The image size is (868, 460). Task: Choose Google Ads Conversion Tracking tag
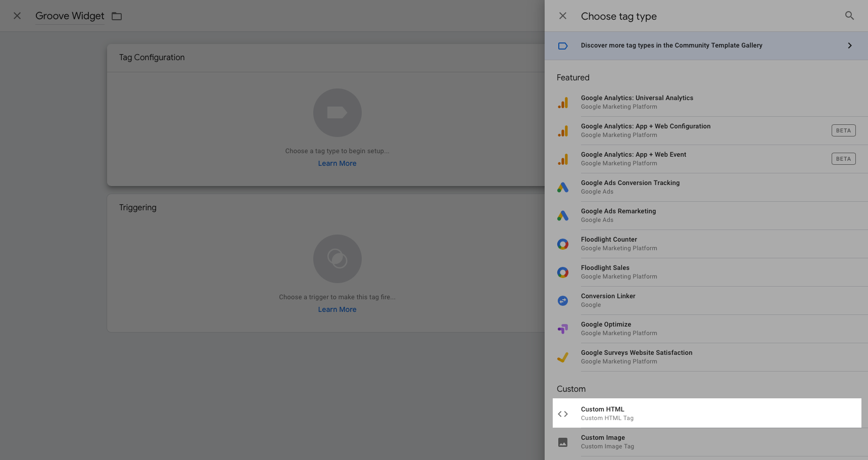(x=706, y=188)
